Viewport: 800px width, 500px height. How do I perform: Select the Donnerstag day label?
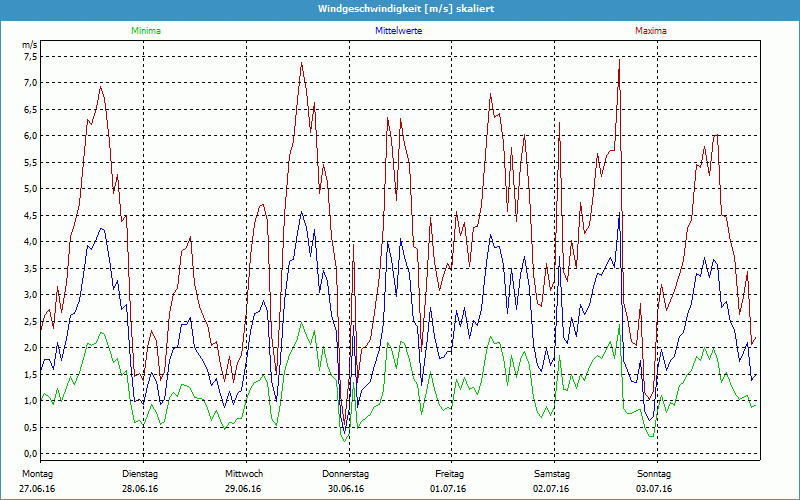345,474
